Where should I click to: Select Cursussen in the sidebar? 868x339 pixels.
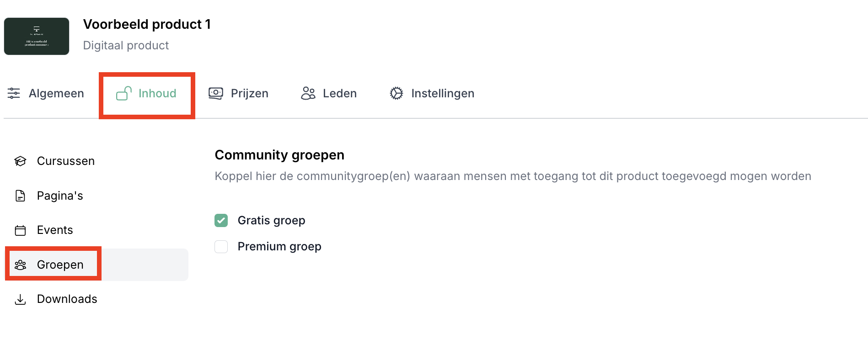[x=65, y=161]
